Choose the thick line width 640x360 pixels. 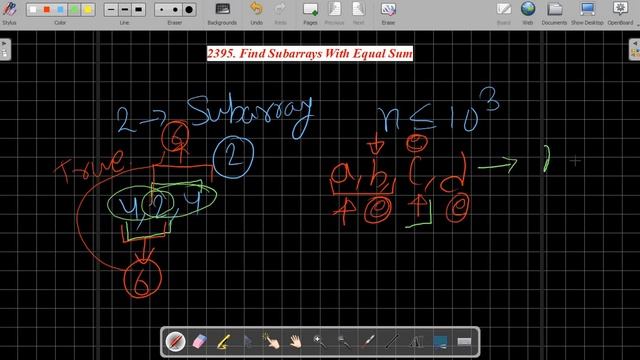coord(139,9)
